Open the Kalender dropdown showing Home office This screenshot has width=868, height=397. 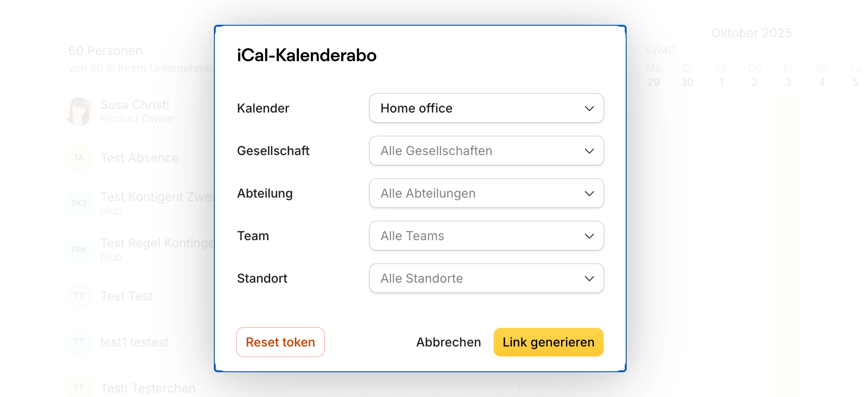point(486,108)
